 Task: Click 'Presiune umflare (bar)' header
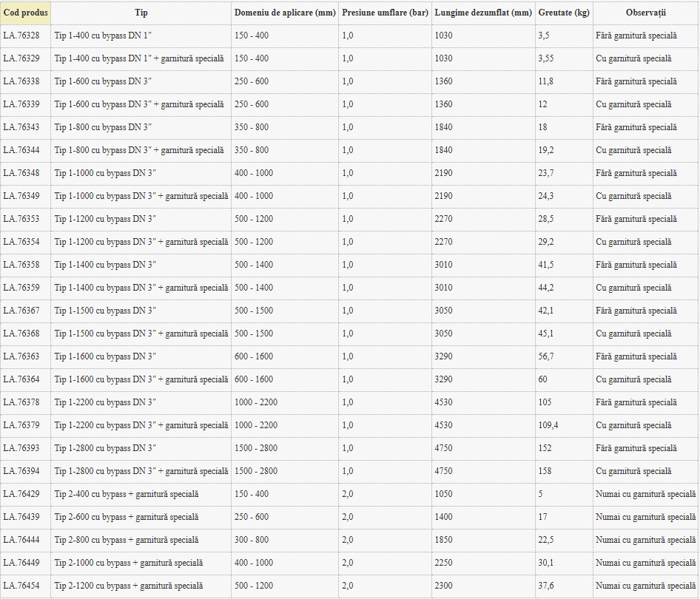tap(385, 13)
